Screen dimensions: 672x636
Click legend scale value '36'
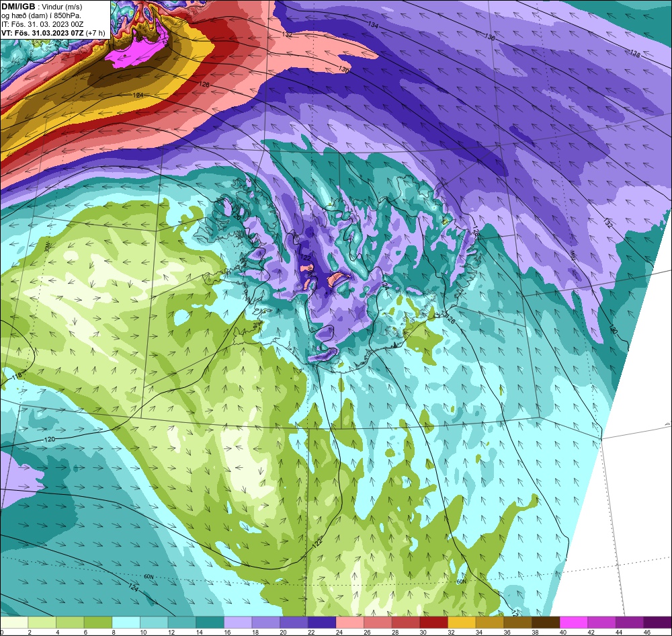507,632
